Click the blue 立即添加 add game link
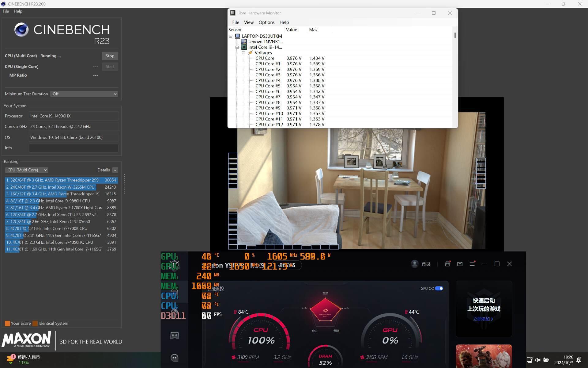 coord(483,319)
